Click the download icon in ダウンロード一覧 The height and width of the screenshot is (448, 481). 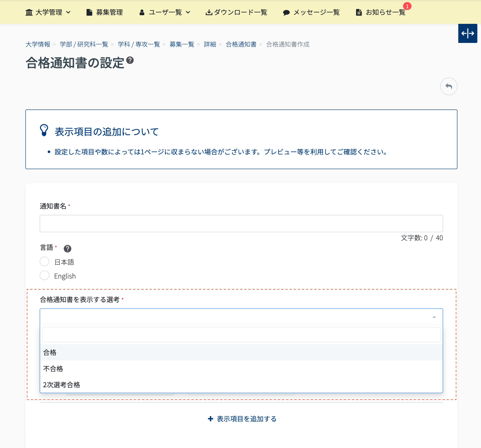(x=209, y=12)
